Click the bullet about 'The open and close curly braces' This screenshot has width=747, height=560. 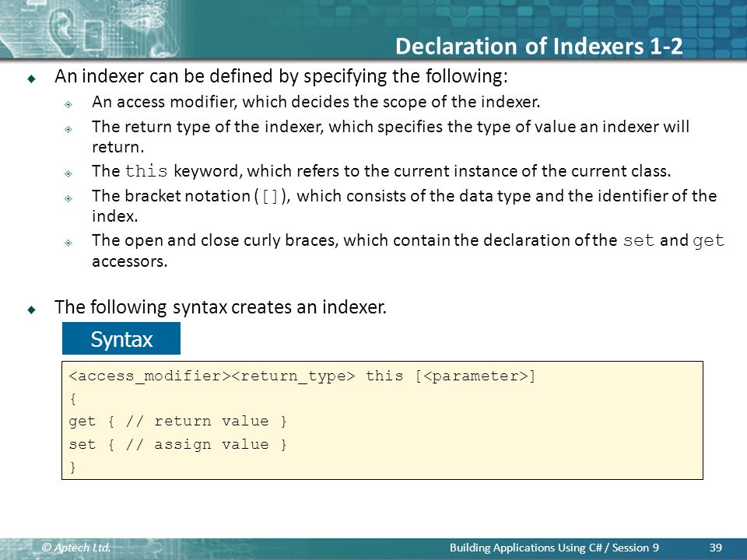[x=408, y=250]
